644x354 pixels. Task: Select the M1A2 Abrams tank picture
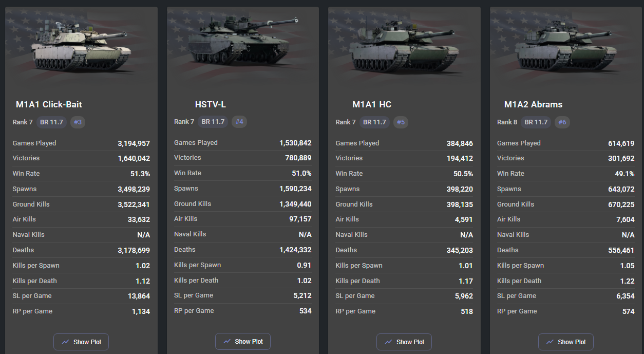(565, 49)
